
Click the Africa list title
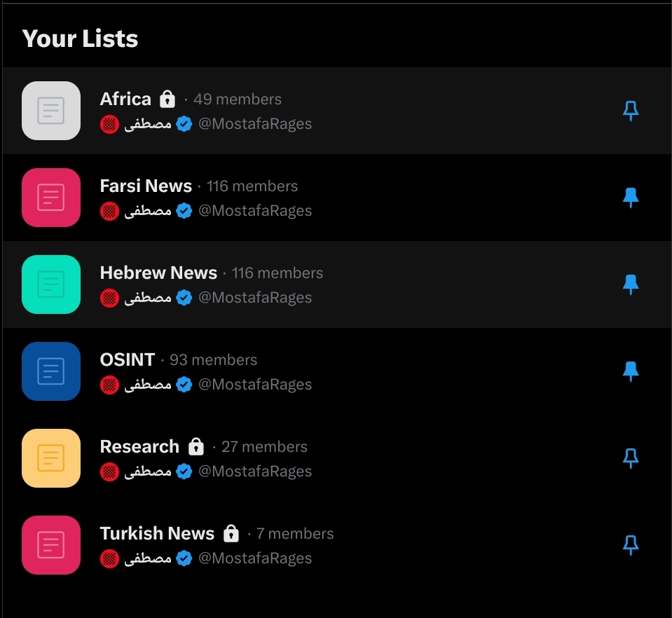tap(125, 99)
